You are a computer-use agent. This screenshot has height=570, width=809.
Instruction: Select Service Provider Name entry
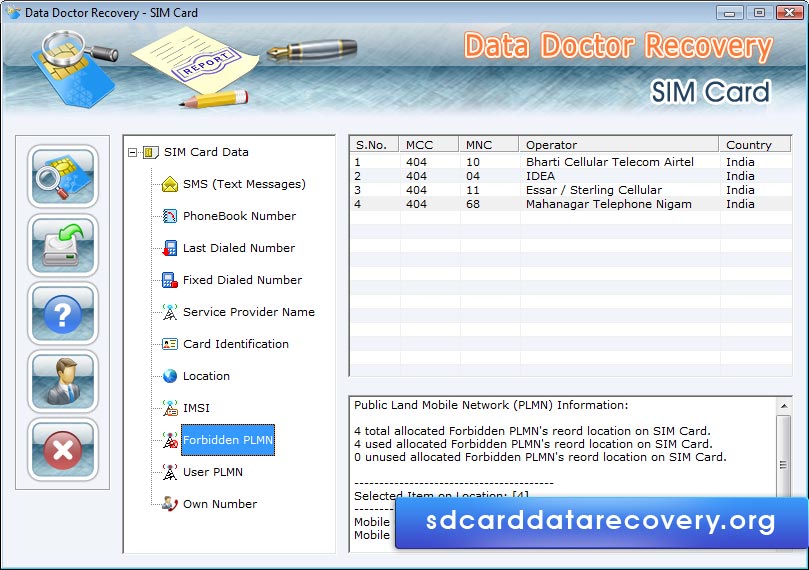point(249,312)
